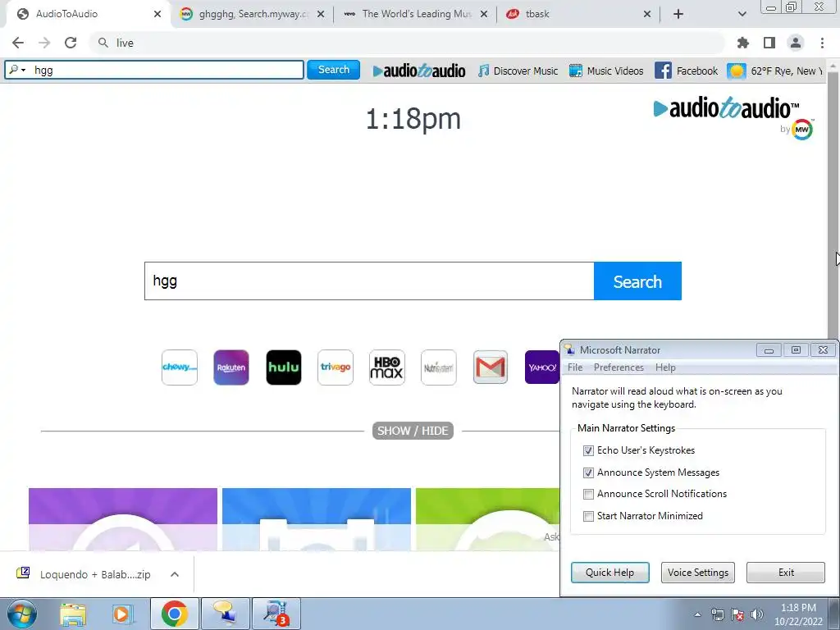The width and height of the screenshot is (840, 630).
Task: Click the network tray icon
Action: [717, 614]
